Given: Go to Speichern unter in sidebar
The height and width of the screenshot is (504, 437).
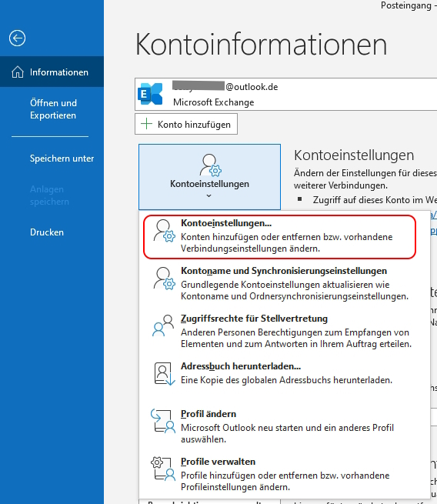Looking at the screenshot, I should pyautogui.click(x=62, y=159).
